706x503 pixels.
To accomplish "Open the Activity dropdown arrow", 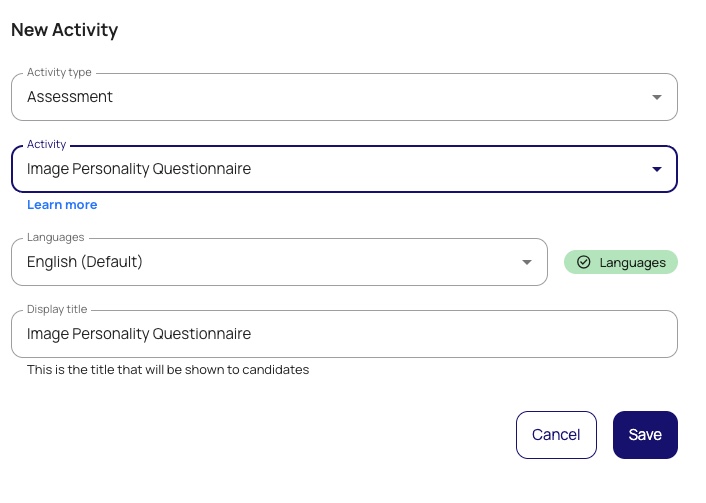I will tap(657, 169).
